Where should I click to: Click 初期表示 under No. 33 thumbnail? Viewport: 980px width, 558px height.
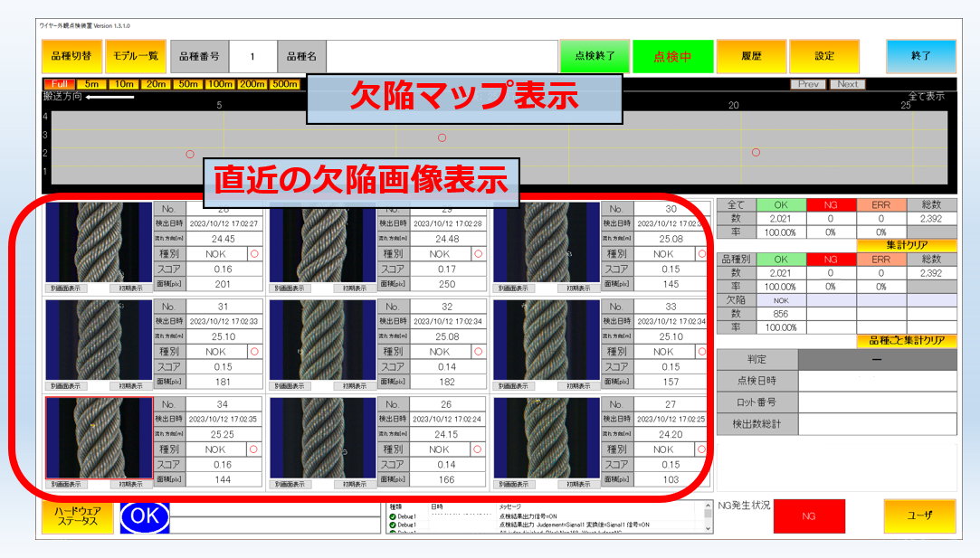(x=578, y=386)
